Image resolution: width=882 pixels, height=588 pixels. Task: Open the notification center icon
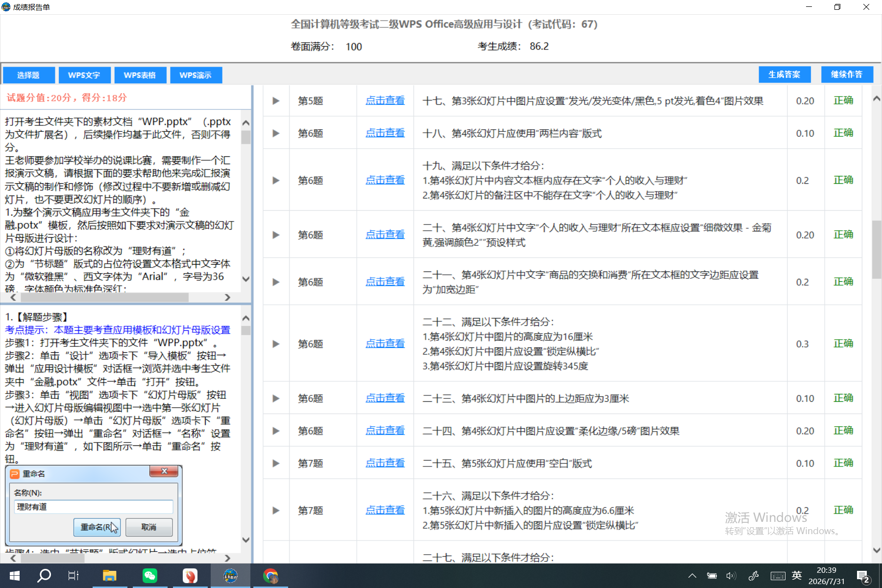point(863,577)
